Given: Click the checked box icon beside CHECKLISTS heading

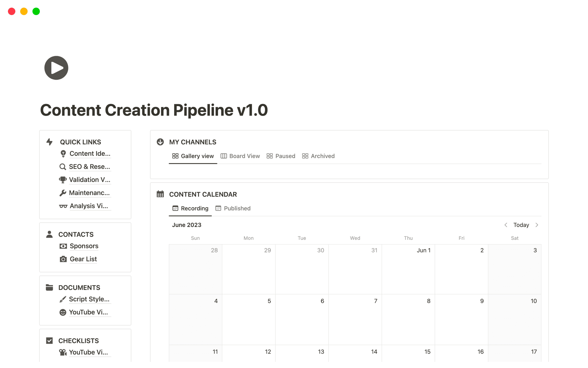Looking at the screenshot, I should click(49, 340).
